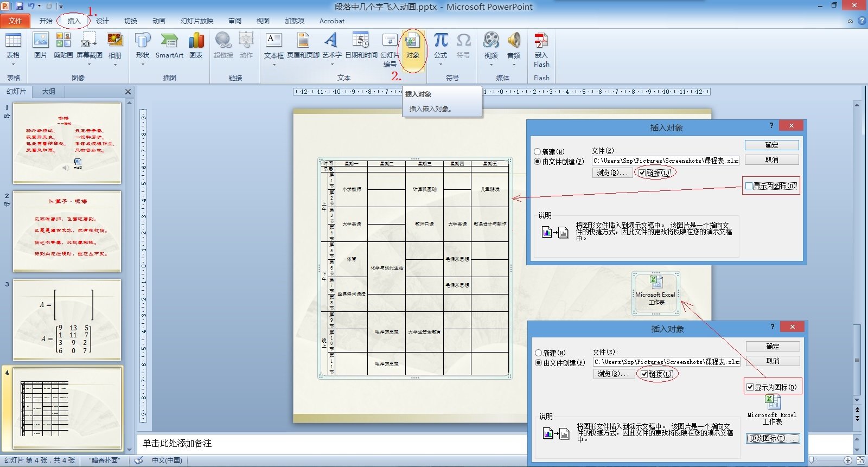Select slide 3 thumbnail with matrix A
This screenshot has height=467, width=868.
point(67,320)
